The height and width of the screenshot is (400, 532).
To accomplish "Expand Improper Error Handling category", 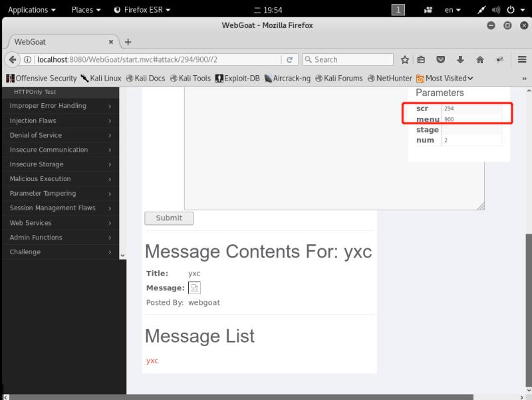I will [61, 106].
